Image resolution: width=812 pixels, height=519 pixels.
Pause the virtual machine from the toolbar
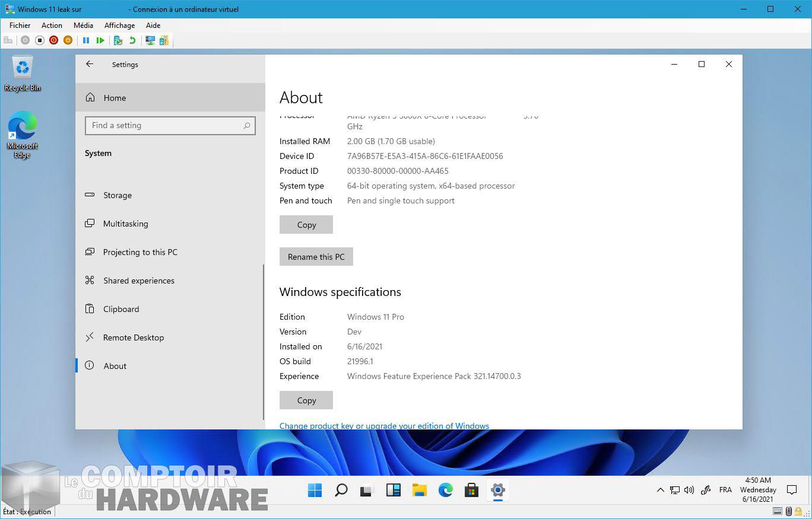coord(86,40)
